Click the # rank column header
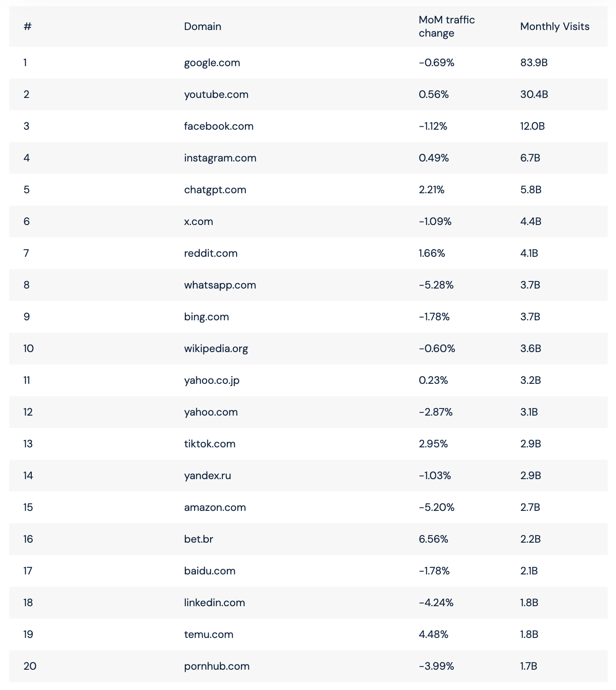This screenshot has width=616, height=690. (27, 26)
